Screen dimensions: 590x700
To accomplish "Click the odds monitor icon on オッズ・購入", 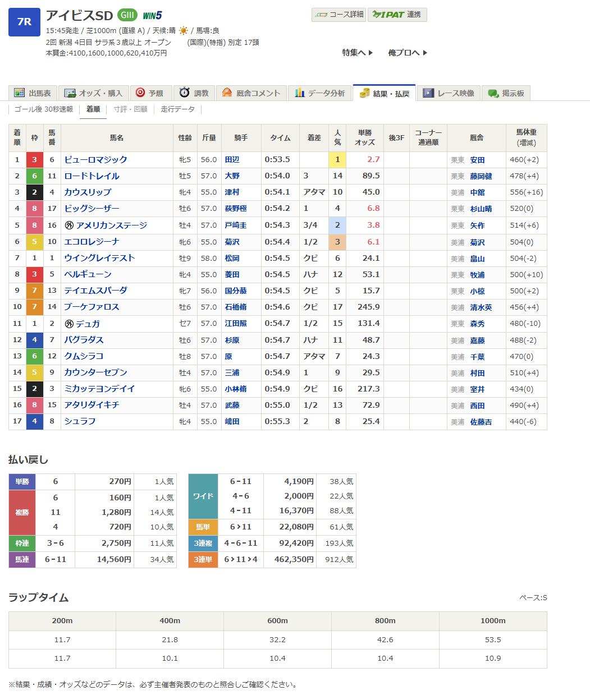I will (x=70, y=93).
